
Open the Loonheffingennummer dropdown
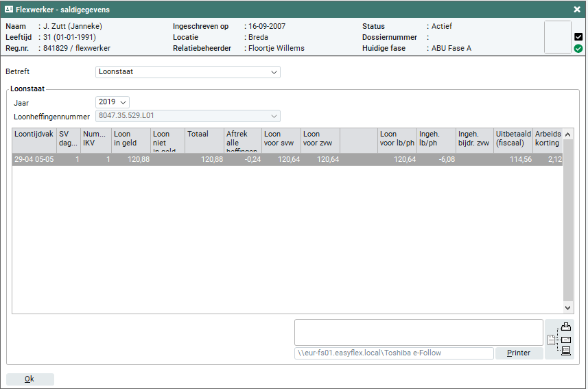click(187, 117)
